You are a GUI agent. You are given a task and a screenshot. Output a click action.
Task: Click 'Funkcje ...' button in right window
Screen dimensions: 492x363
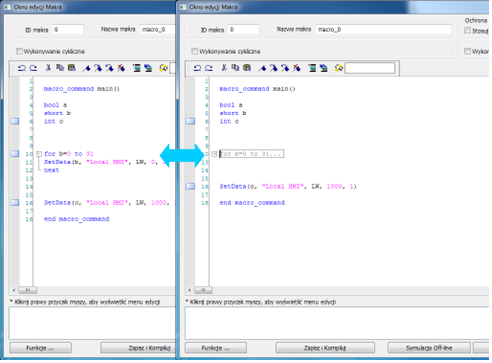pyautogui.click(x=216, y=348)
